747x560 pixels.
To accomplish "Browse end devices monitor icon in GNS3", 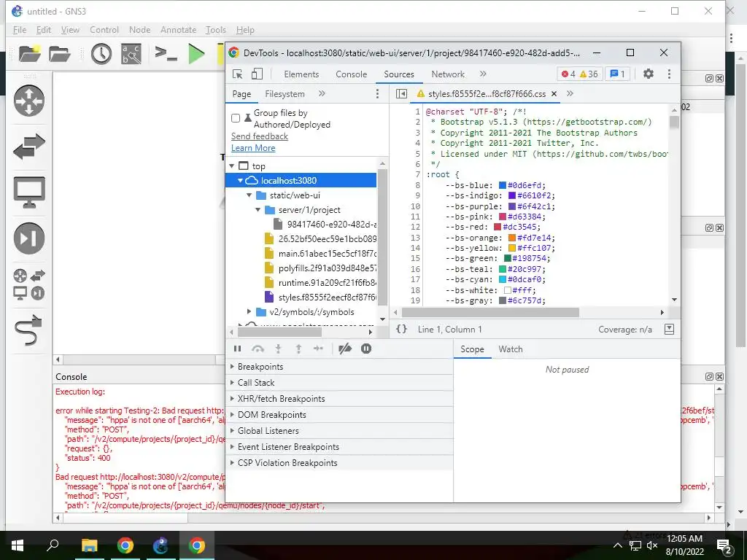I will tap(29, 192).
